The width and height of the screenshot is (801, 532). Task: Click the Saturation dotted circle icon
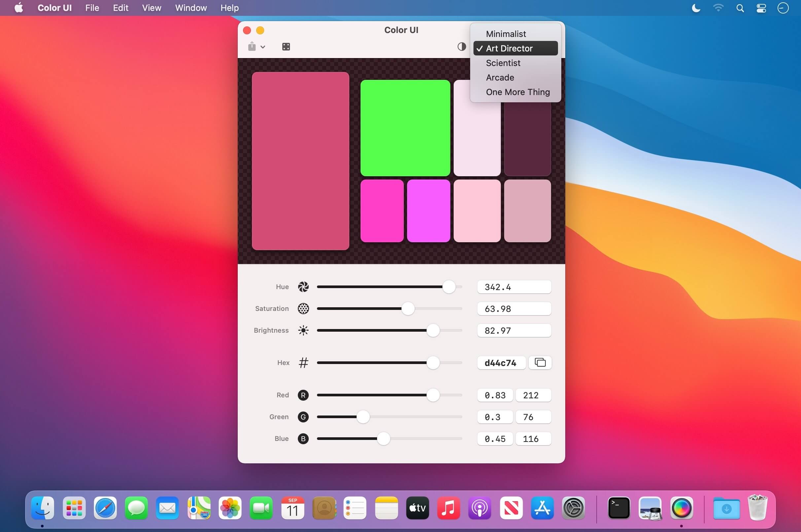[303, 309]
